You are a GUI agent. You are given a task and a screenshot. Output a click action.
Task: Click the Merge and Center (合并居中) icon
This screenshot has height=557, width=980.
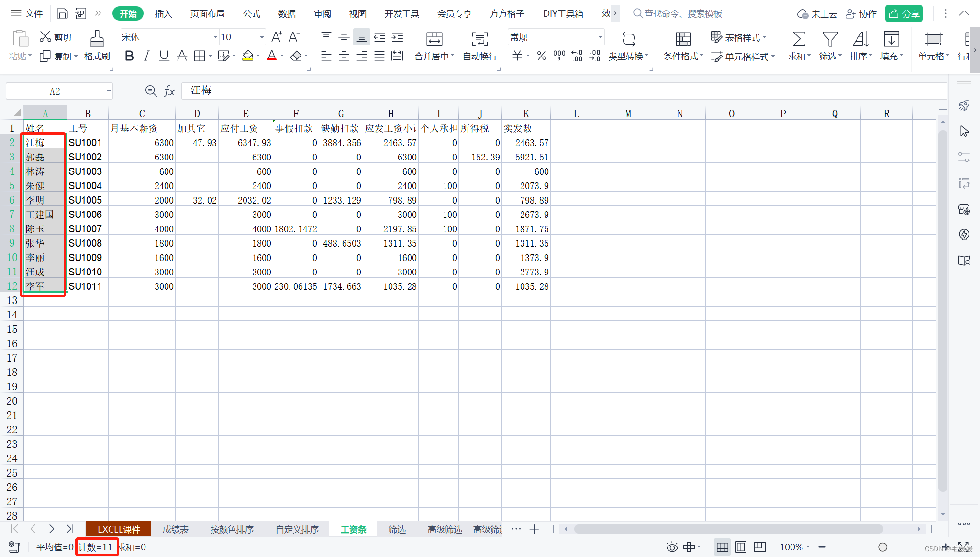434,39
